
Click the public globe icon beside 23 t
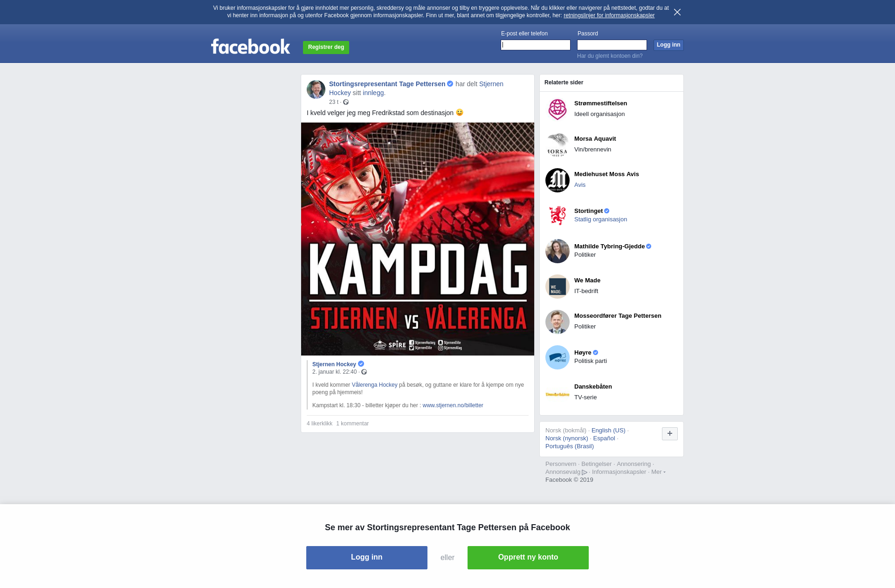[346, 102]
